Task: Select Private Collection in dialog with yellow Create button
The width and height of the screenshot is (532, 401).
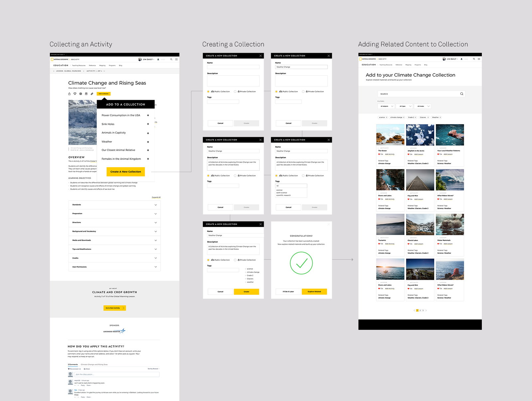Action: pos(235,260)
